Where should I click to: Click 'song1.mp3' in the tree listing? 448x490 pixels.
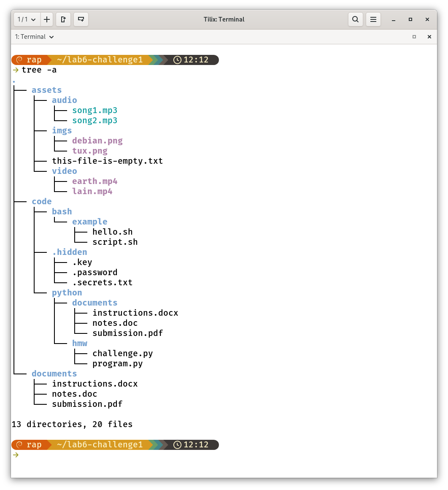(x=94, y=110)
